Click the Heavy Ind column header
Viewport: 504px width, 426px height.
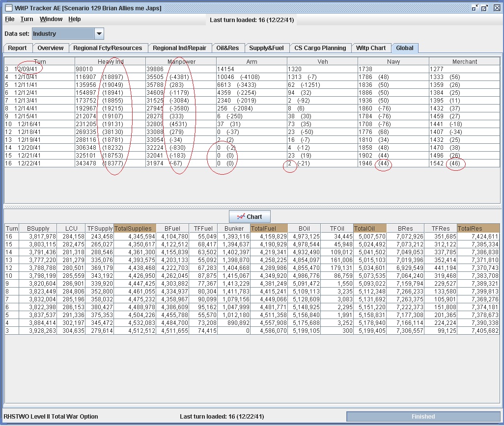tap(110, 62)
